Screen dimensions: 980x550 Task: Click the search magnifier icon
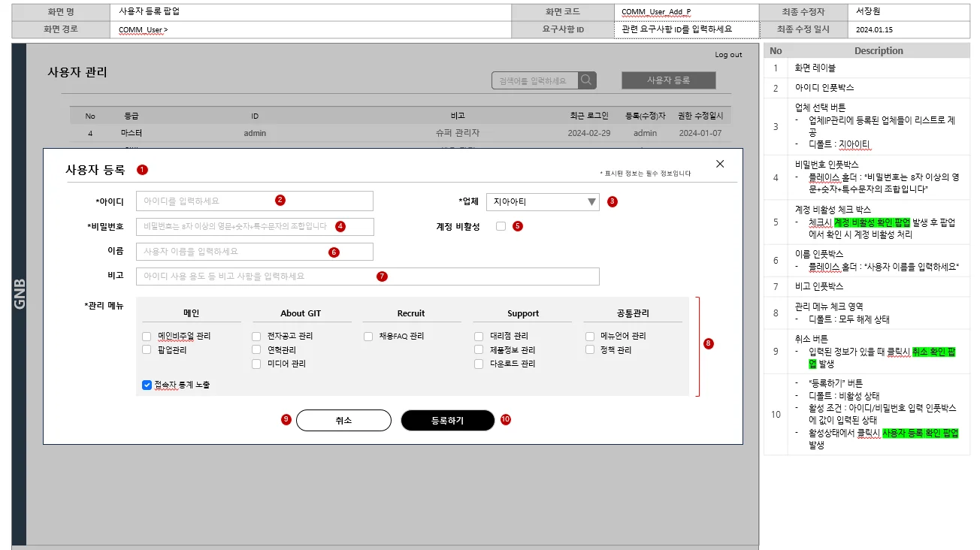point(587,80)
